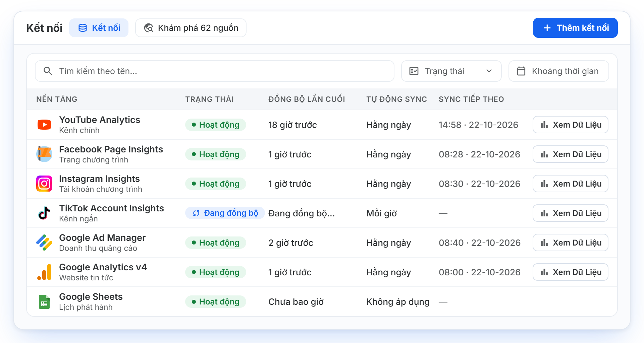Open Khám phá 62 nguồn tab
This screenshot has width=644, height=343.
point(191,28)
